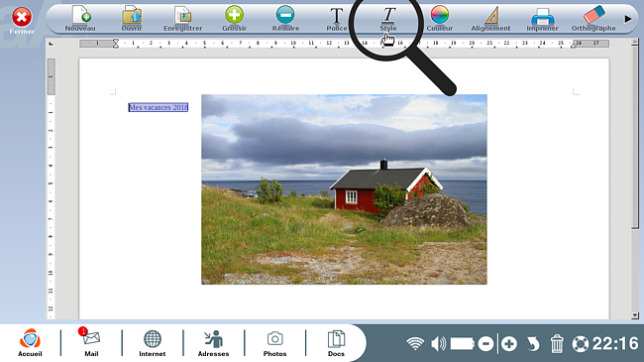Click the scroll down arrow at bottom right
This screenshot has width=644, height=362.
tap(635, 315)
